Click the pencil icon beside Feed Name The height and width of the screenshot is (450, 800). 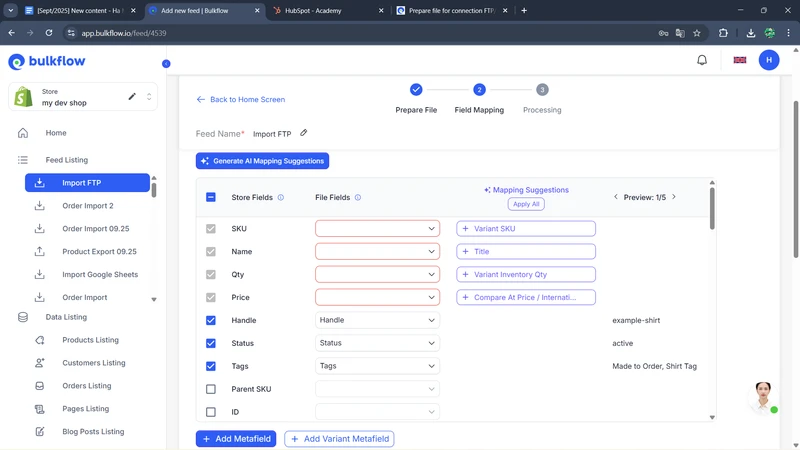(x=304, y=133)
